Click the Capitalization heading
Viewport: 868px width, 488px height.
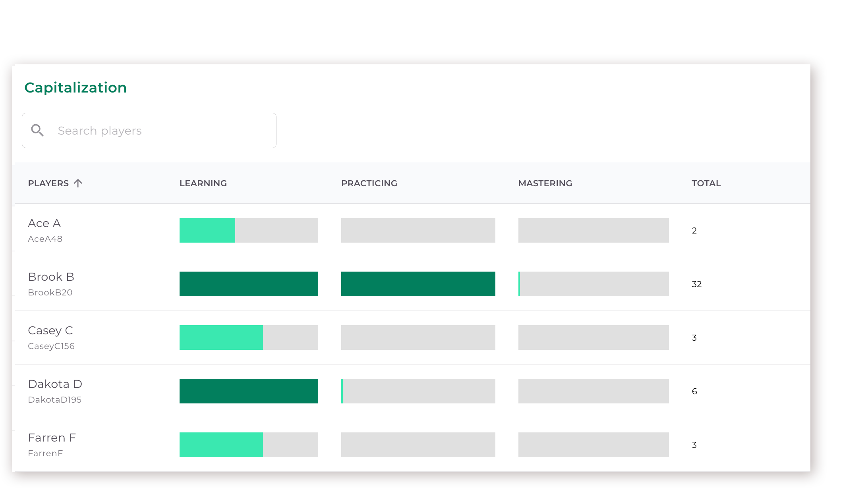tap(75, 87)
